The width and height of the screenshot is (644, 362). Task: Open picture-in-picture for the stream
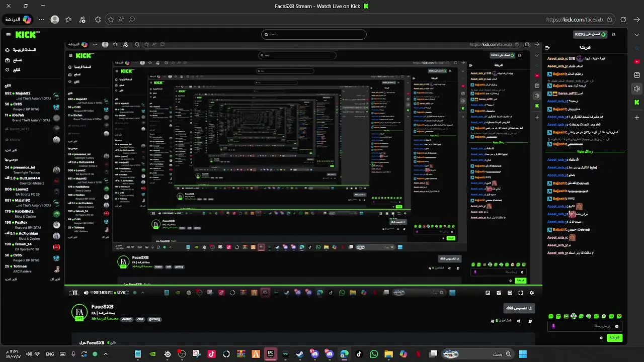[x=488, y=293]
